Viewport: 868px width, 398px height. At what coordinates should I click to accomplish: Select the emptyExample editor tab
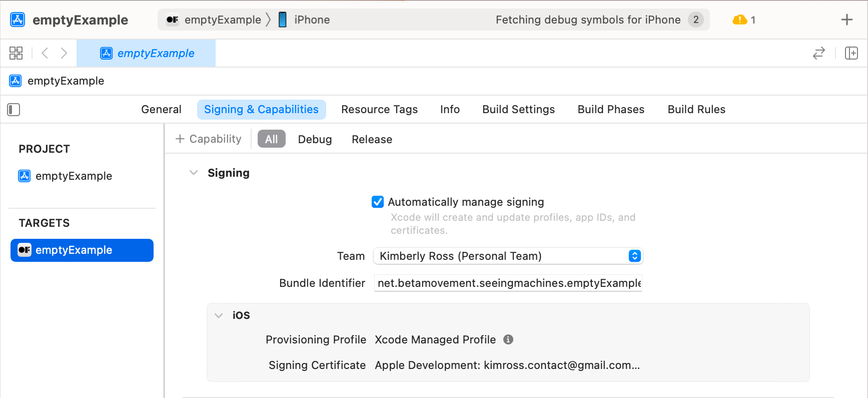pos(146,53)
